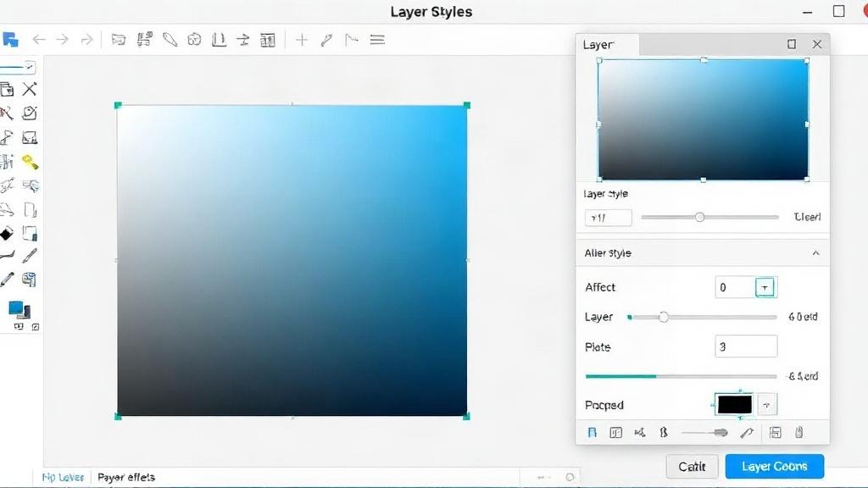Click the plus icon in the top toolbar

(302, 40)
